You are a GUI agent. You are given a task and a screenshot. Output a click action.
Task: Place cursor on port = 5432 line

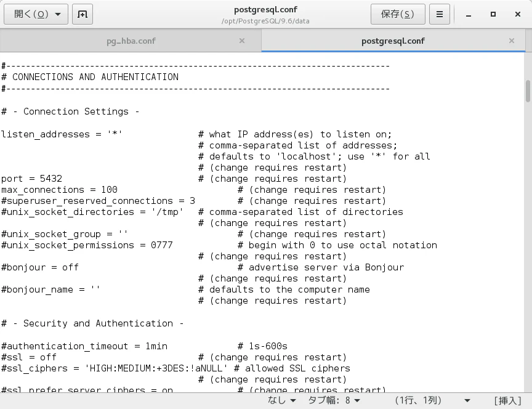[31, 179]
